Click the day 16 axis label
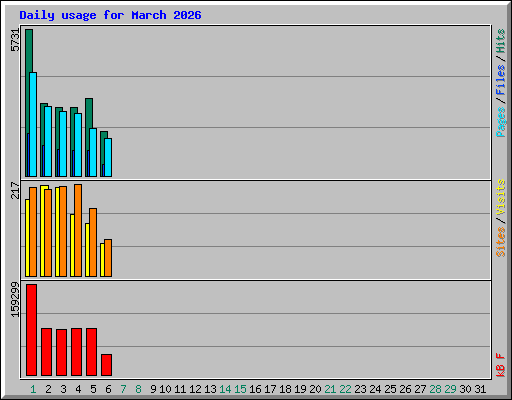 (255, 389)
